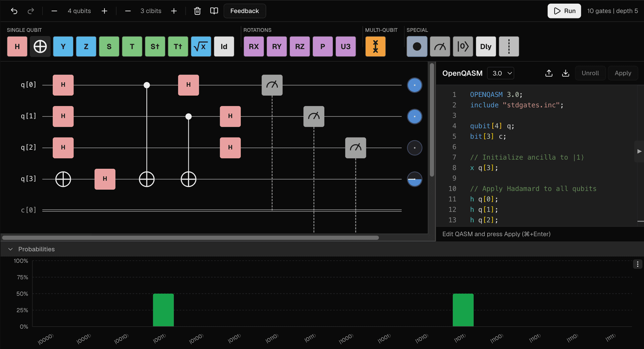
Task: Select the X (NOT) gate in the palette
Action: tap(40, 47)
